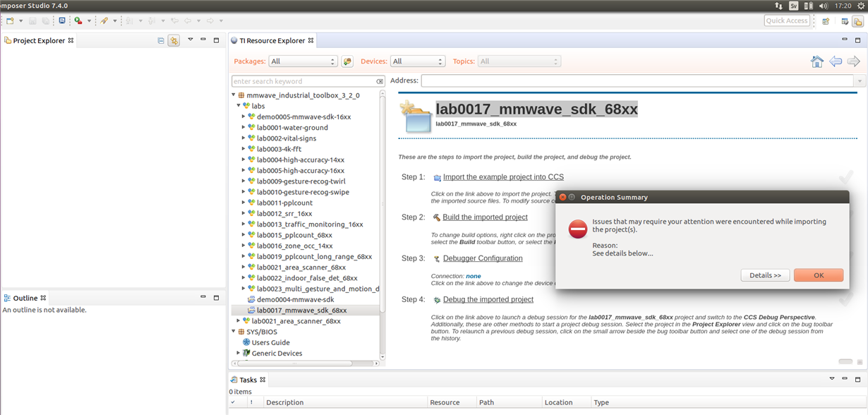
Task: Open dropdown arrow next to New icon
Action: [x=20, y=21]
